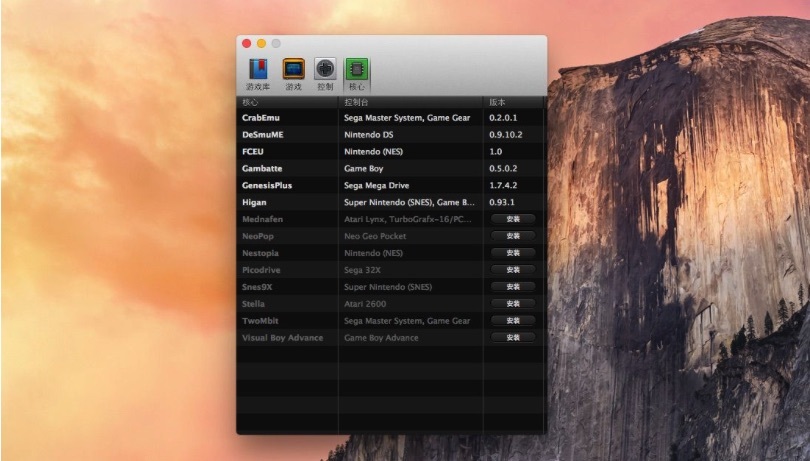
Task: Open the 游戏 (Gameplay) preferences icon
Action: coord(293,70)
